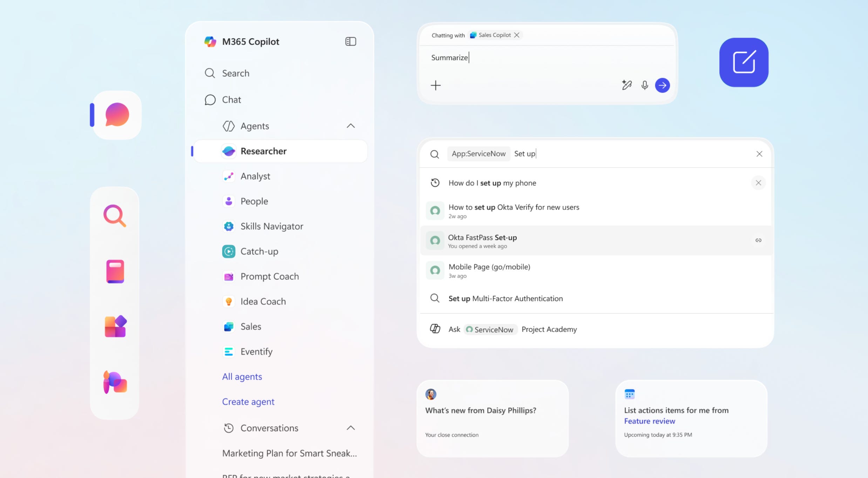
Task: Click the calendar icon on the Feature review card
Action: pyautogui.click(x=630, y=394)
